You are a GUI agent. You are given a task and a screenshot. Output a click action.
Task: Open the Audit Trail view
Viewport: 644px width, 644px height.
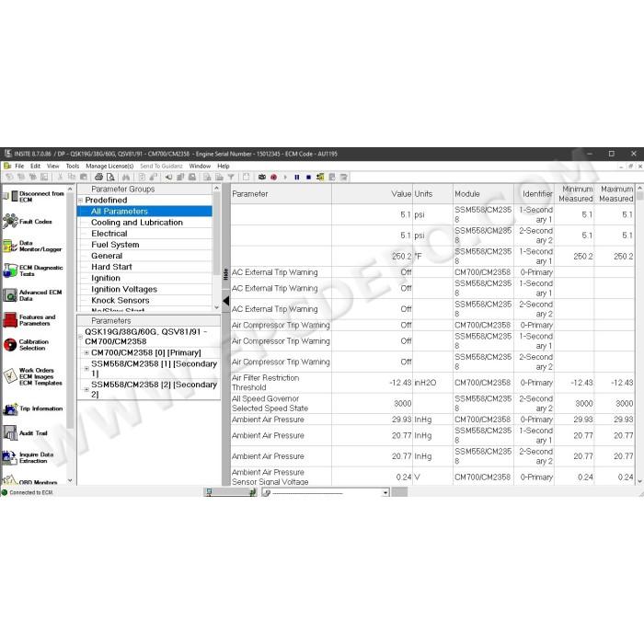(x=26, y=433)
